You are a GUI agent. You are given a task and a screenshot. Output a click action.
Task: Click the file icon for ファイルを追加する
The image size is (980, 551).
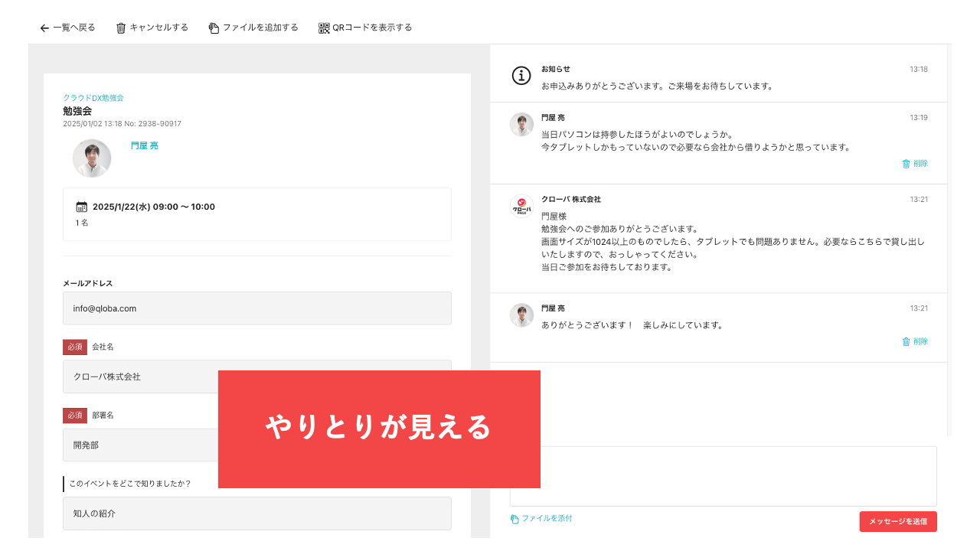coord(212,27)
